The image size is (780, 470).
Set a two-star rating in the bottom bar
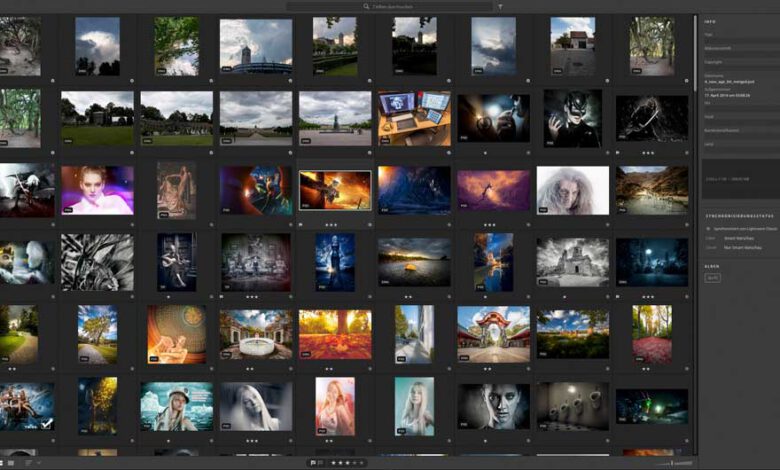341,463
